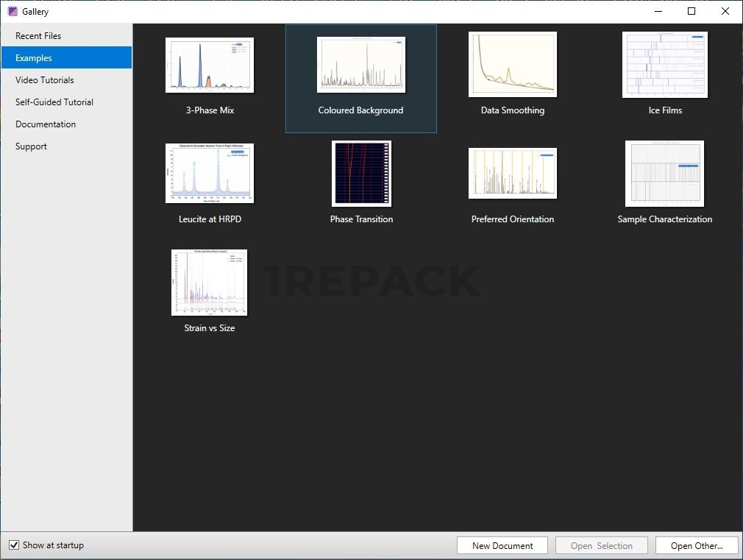The image size is (743, 560).
Task: Select the Examples sidebar item
Action: (34, 58)
